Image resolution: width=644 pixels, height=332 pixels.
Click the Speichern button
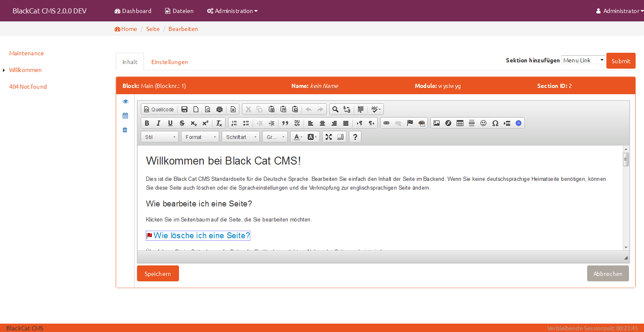click(x=158, y=273)
